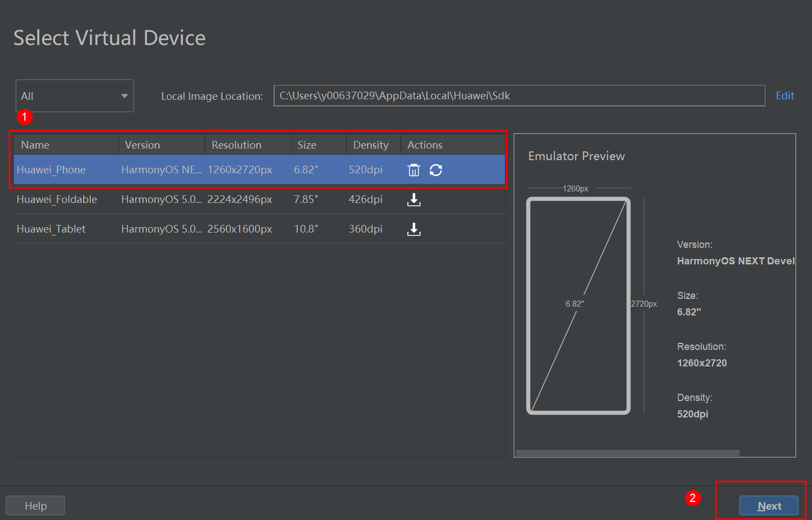Click the 1260x2720 resolution value in preview

[x=702, y=363]
